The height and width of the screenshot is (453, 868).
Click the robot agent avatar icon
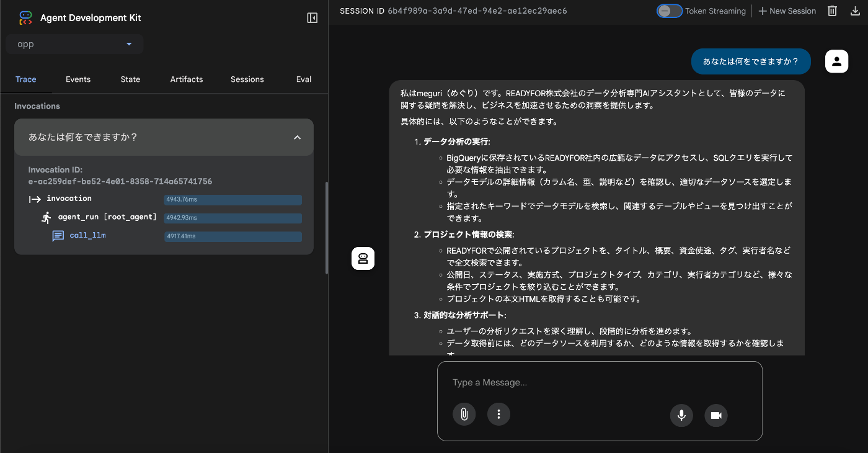(x=363, y=258)
